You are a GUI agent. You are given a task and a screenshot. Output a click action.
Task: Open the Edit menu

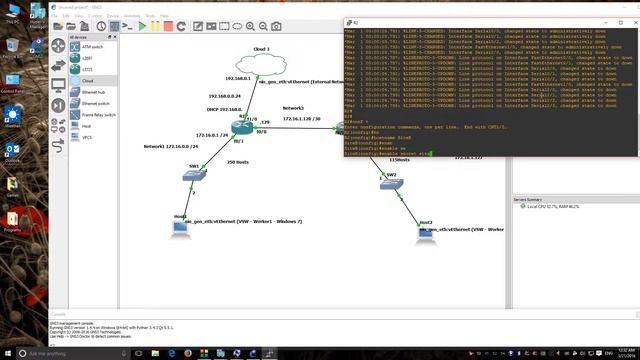click(66, 16)
